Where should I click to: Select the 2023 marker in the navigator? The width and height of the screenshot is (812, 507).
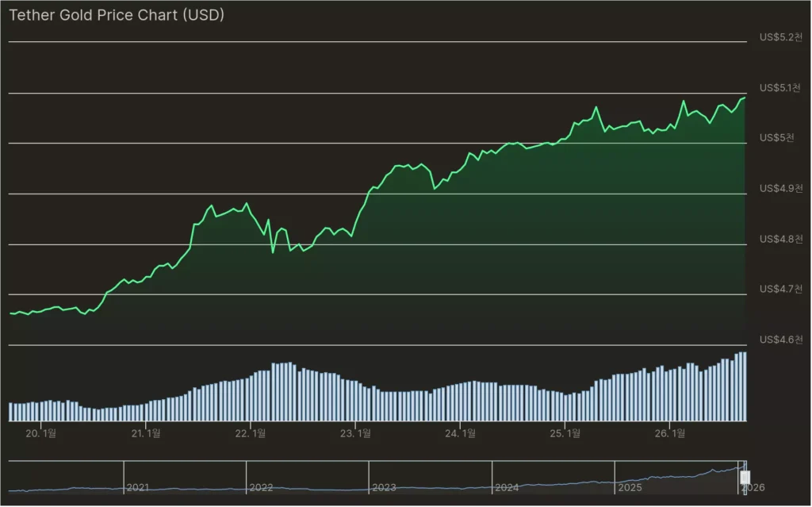coord(384,486)
